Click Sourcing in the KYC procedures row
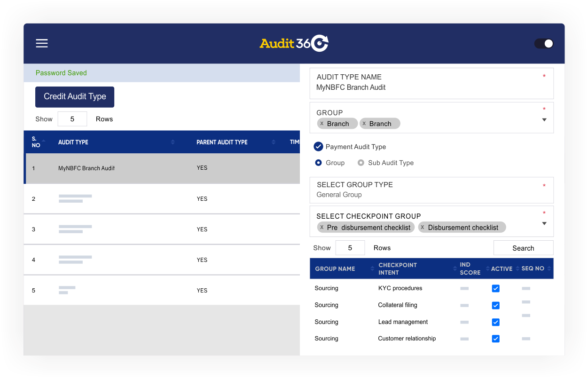The width and height of the screenshot is (588, 379). [x=326, y=288]
